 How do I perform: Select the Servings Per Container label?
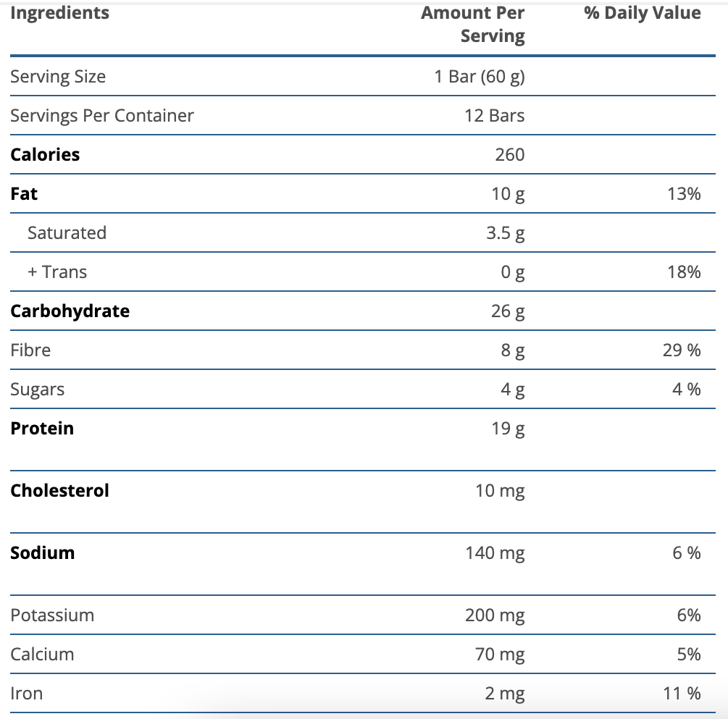coord(102,116)
